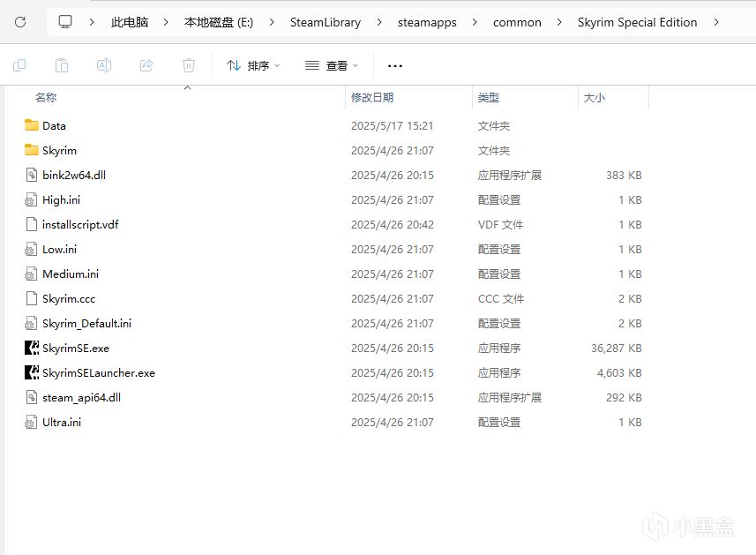The height and width of the screenshot is (555, 756).
Task: Click the share toolbar icon
Action: pyautogui.click(x=146, y=65)
